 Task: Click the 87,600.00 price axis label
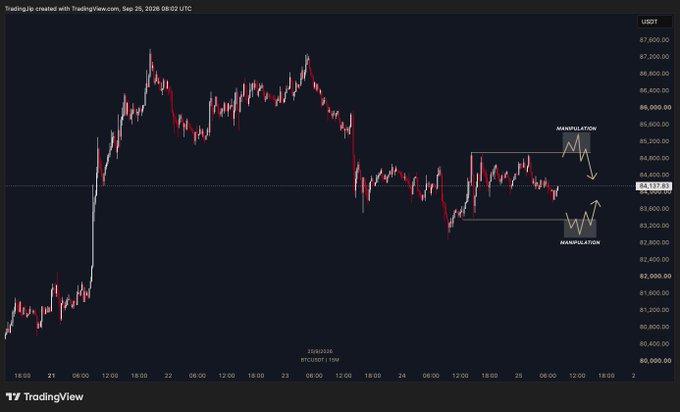click(654, 40)
